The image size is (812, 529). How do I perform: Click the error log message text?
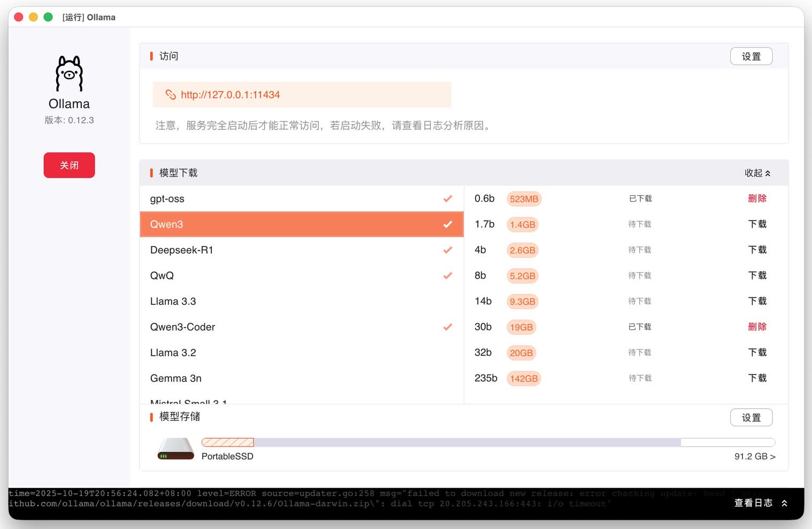(x=367, y=499)
